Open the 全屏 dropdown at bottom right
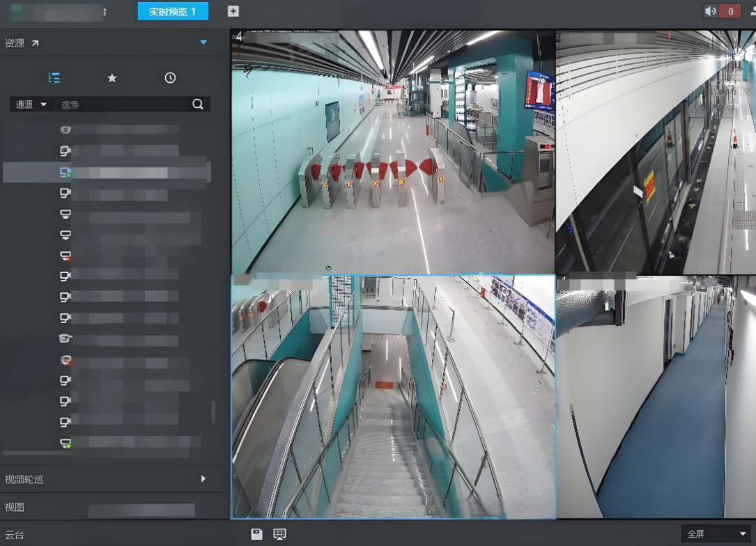The image size is (756, 546). pos(717,534)
